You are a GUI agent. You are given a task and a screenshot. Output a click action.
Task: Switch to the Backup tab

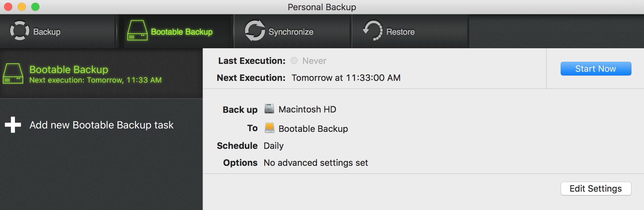click(x=58, y=31)
